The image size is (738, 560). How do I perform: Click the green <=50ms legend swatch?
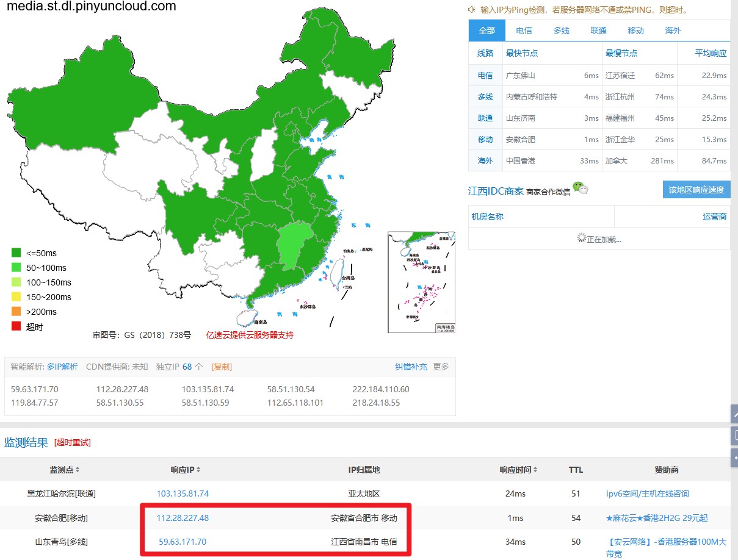tap(16, 253)
